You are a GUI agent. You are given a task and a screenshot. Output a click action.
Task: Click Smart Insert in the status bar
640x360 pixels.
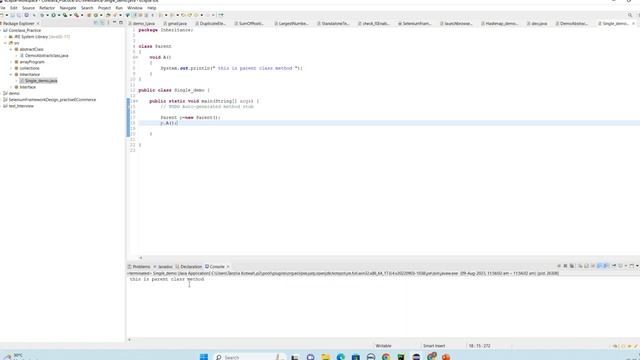point(434,346)
